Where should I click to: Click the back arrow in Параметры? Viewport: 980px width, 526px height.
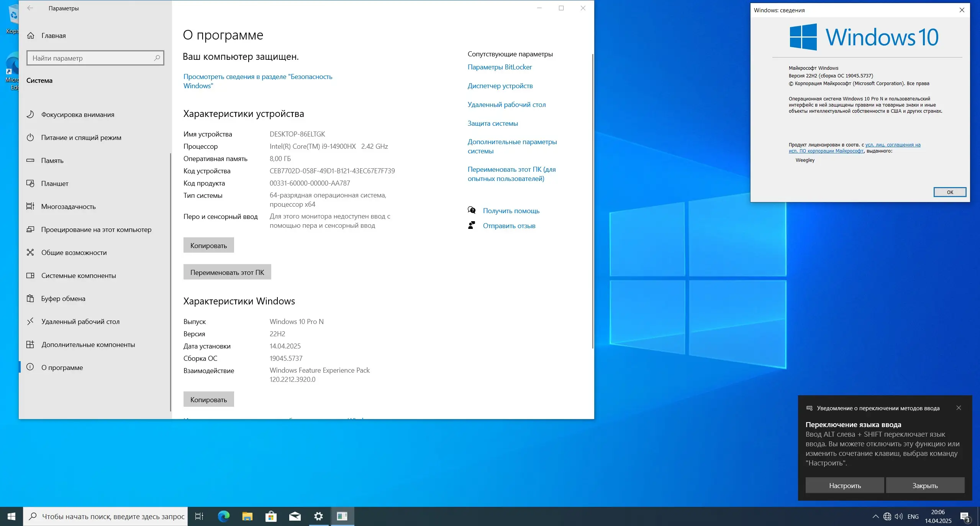(30, 8)
